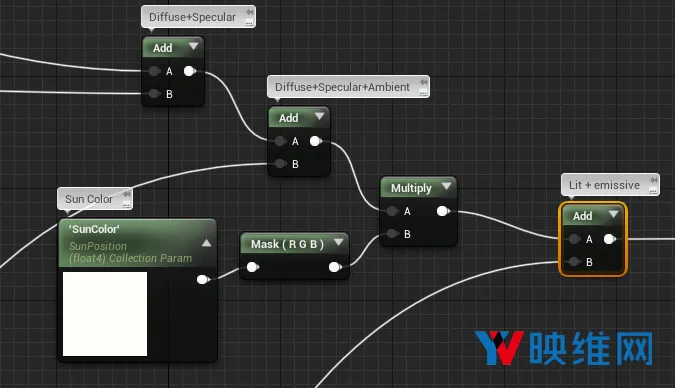Click input pin A of Diffuse+Specular+Ambient Add node
This screenshot has height=388, width=675.
pos(280,141)
